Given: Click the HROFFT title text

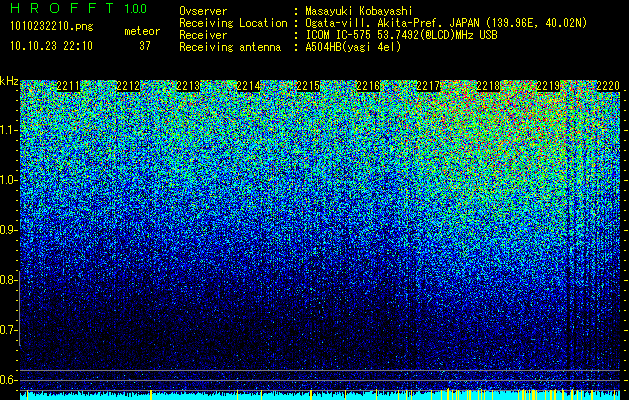Looking at the screenshot, I should click(x=62, y=8).
